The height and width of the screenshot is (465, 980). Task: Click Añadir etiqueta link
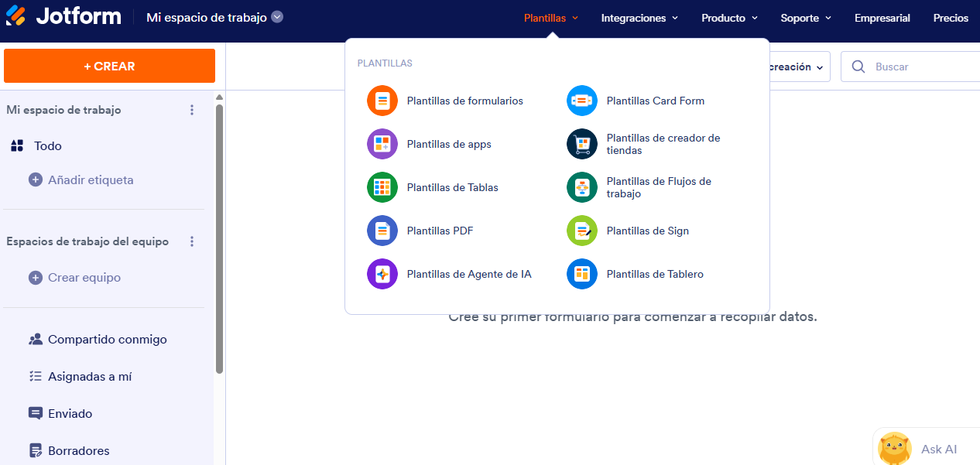pos(91,180)
